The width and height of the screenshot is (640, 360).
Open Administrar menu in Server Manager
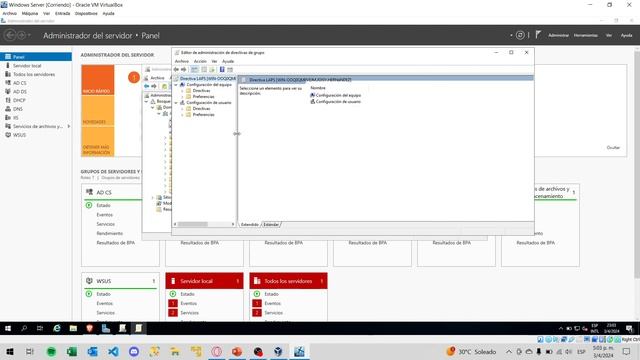pos(558,36)
